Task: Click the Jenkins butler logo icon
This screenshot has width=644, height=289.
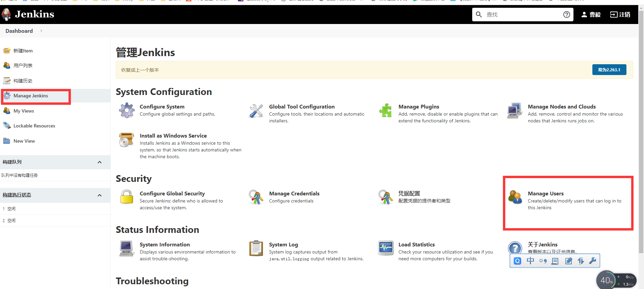Action: (x=6, y=14)
